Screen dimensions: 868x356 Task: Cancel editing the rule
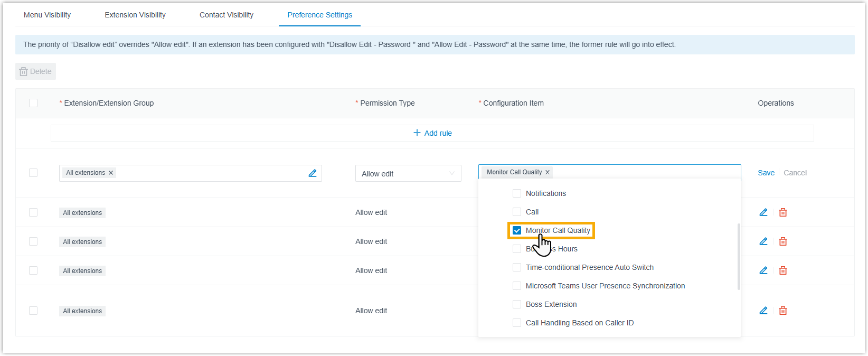point(795,173)
